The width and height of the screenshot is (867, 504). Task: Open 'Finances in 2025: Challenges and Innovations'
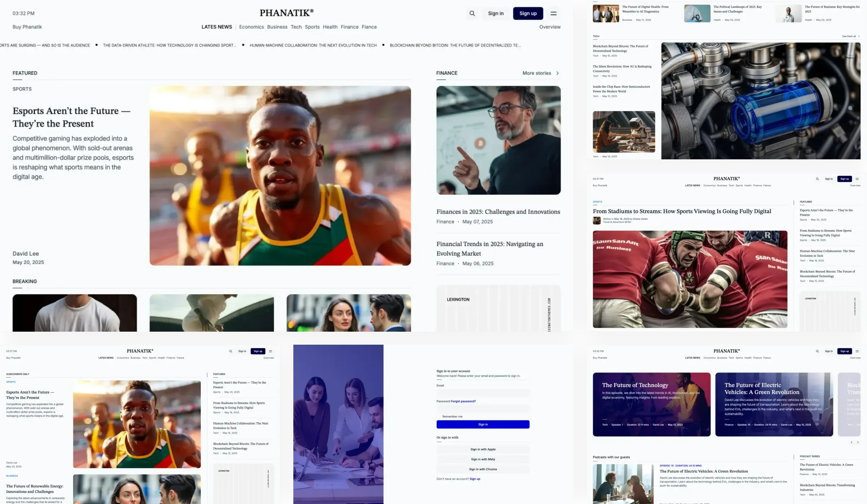(498, 212)
